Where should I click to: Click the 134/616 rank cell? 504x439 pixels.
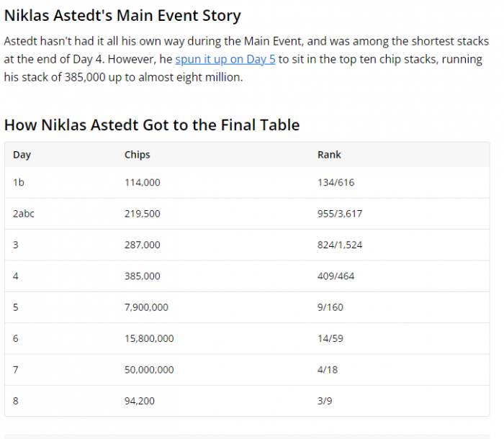(x=336, y=183)
